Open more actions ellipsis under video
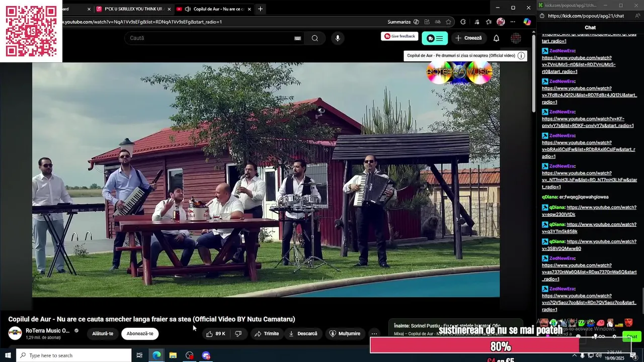Screen dimensions: 644x362 (374, 334)
